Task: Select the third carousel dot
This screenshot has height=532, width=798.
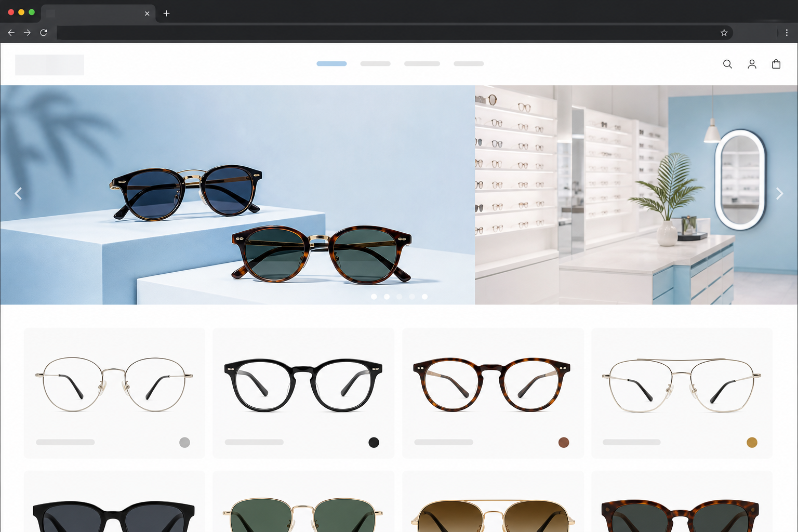Action: (x=399, y=297)
